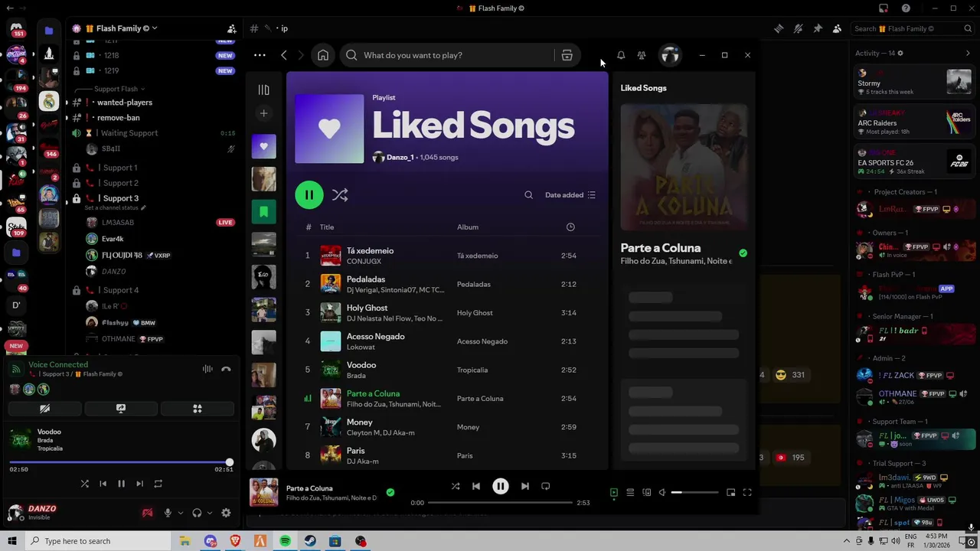Toggle liked checkmark in Spotify bottom bar
Viewport: 980px width, 551px height.
coord(390,492)
